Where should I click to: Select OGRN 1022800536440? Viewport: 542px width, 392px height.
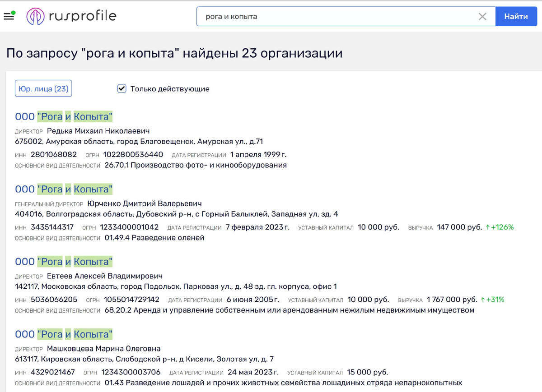pos(133,155)
